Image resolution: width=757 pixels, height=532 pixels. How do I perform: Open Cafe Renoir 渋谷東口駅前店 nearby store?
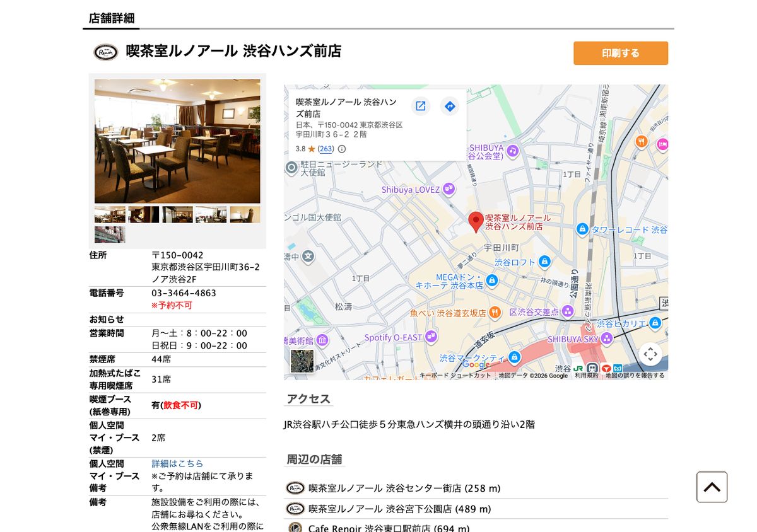(389, 528)
